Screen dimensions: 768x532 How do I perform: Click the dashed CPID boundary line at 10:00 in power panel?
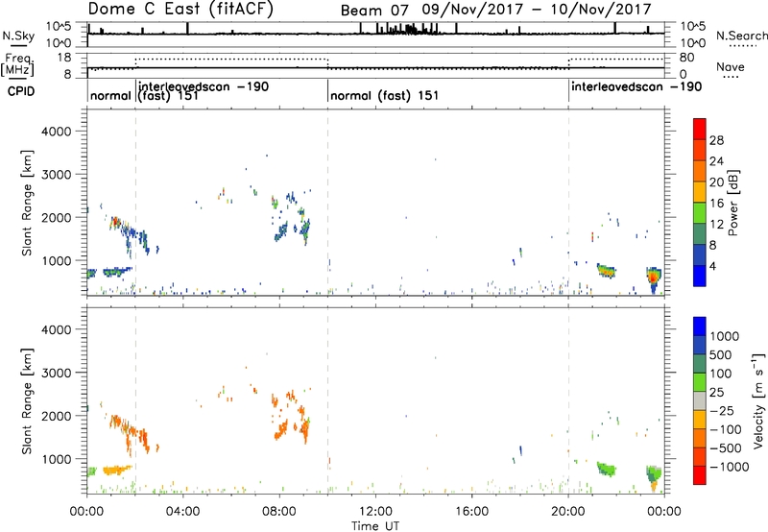[327, 203]
